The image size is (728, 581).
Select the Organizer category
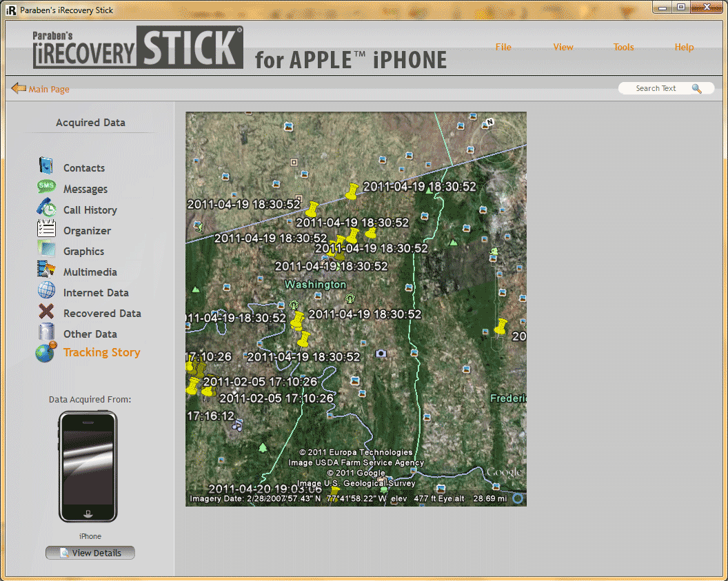(x=88, y=231)
